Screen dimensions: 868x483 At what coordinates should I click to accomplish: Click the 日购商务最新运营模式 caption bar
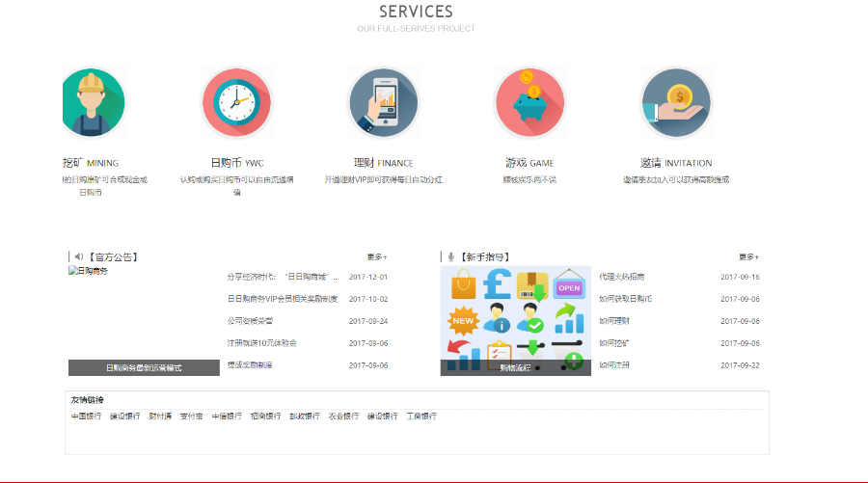[x=144, y=368]
